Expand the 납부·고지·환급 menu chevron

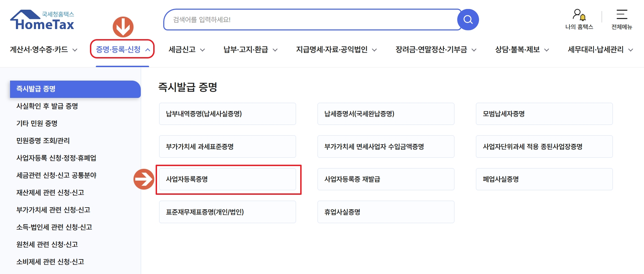click(x=275, y=50)
